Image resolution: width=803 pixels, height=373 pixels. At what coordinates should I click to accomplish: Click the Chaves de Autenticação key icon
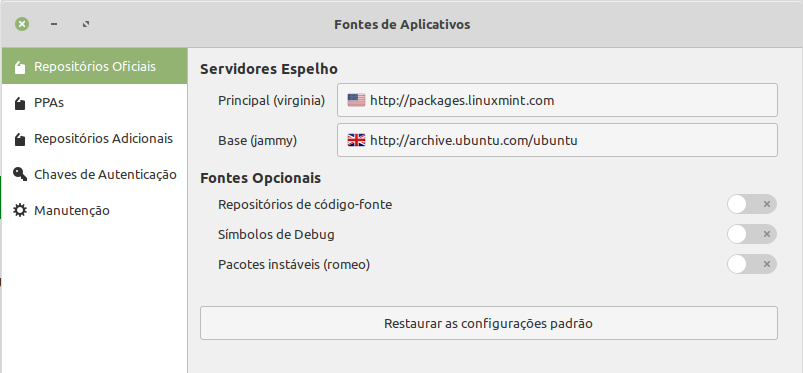pos(20,174)
